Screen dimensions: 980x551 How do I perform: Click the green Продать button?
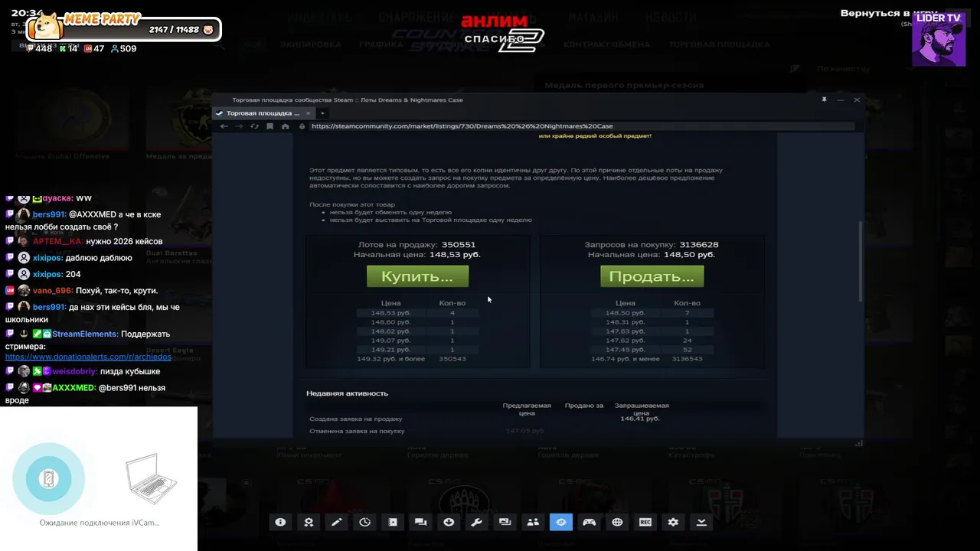coord(652,276)
